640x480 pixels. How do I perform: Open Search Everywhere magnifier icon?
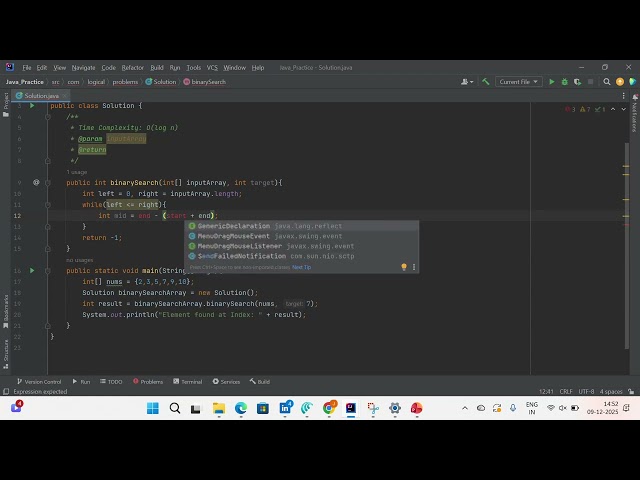(607, 82)
